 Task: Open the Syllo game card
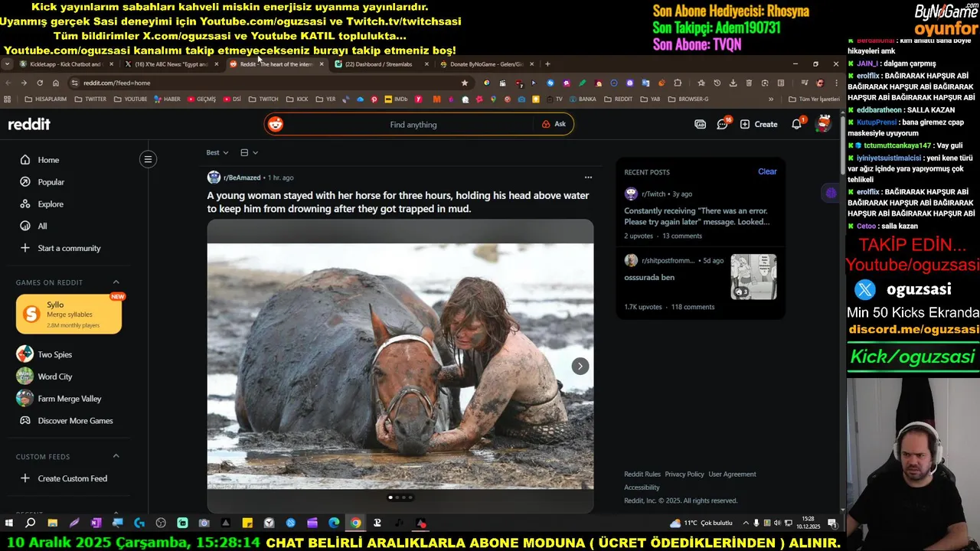pos(69,314)
